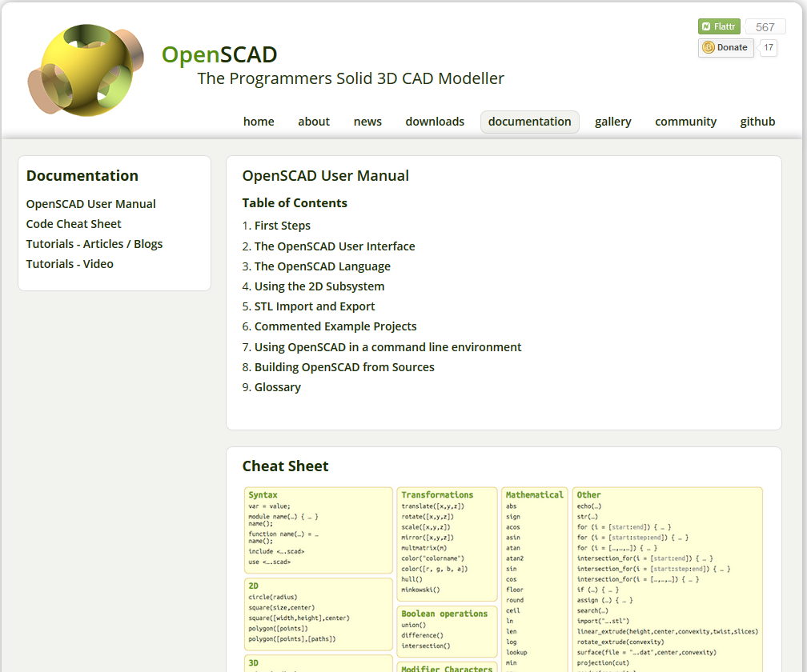Open Tutorials - Video from the sidebar
Viewport: 807px width, 672px height.
click(x=69, y=263)
